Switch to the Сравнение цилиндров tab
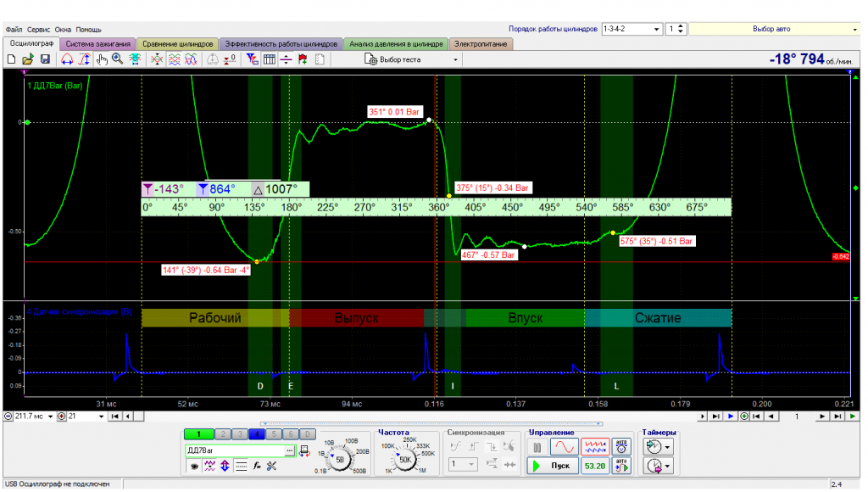 178,44
